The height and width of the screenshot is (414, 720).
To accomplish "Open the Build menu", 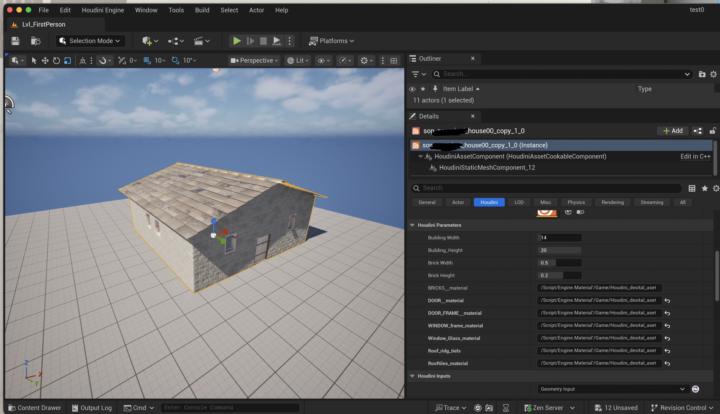I will coord(202,10).
